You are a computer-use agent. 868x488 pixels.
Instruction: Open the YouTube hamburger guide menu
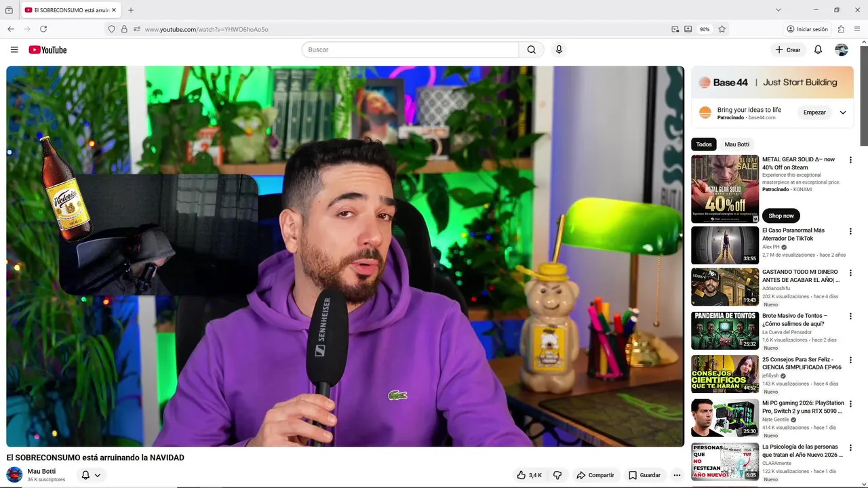[x=14, y=49]
